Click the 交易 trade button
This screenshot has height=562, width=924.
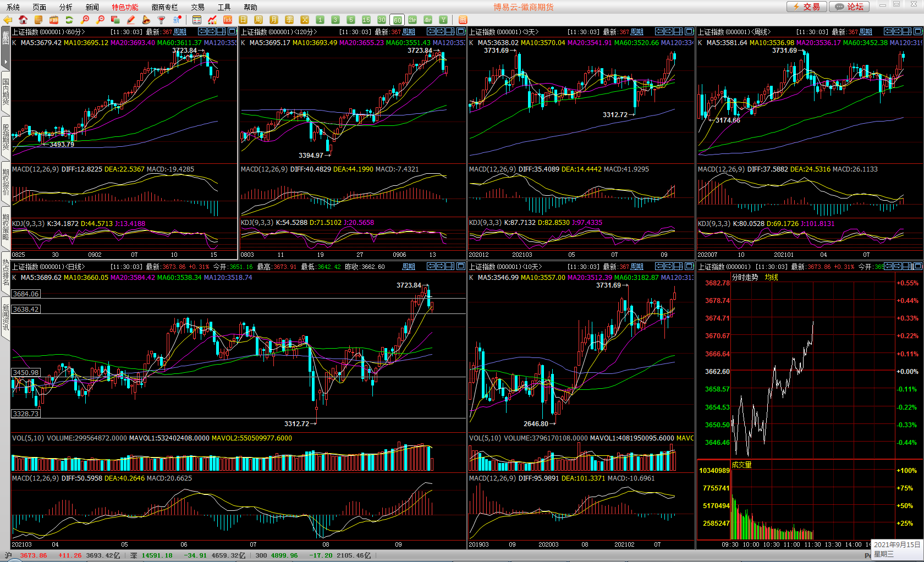pyautogui.click(x=806, y=7)
